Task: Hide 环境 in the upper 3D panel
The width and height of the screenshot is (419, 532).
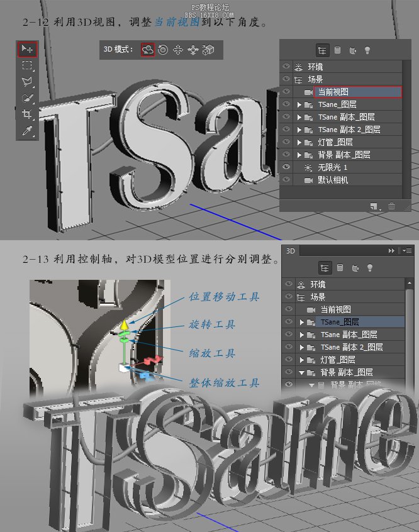Action: tap(286, 67)
